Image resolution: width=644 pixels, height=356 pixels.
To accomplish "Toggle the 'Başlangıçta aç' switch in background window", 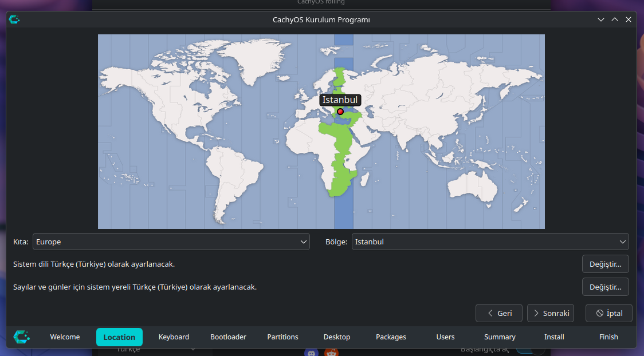I will tap(530, 351).
